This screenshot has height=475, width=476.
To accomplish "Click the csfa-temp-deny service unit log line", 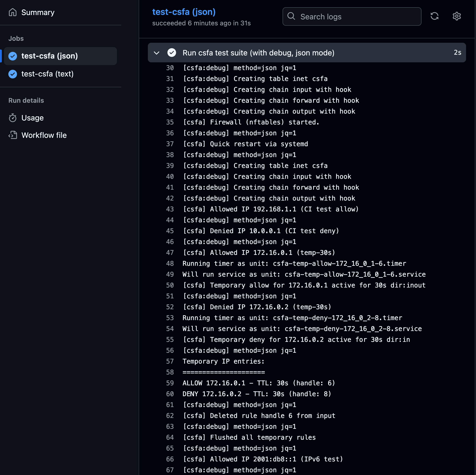I will click(x=302, y=329).
